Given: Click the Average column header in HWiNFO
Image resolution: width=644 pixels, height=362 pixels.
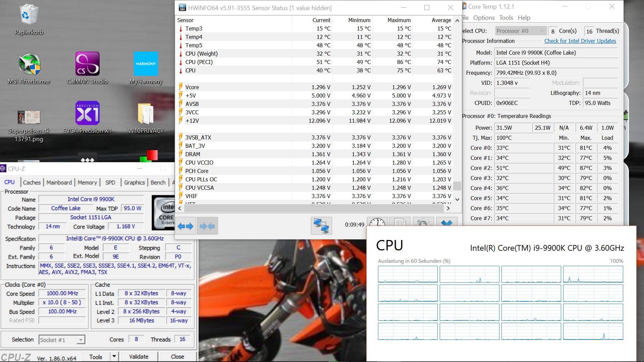Looking at the screenshot, I should (433, 20).
